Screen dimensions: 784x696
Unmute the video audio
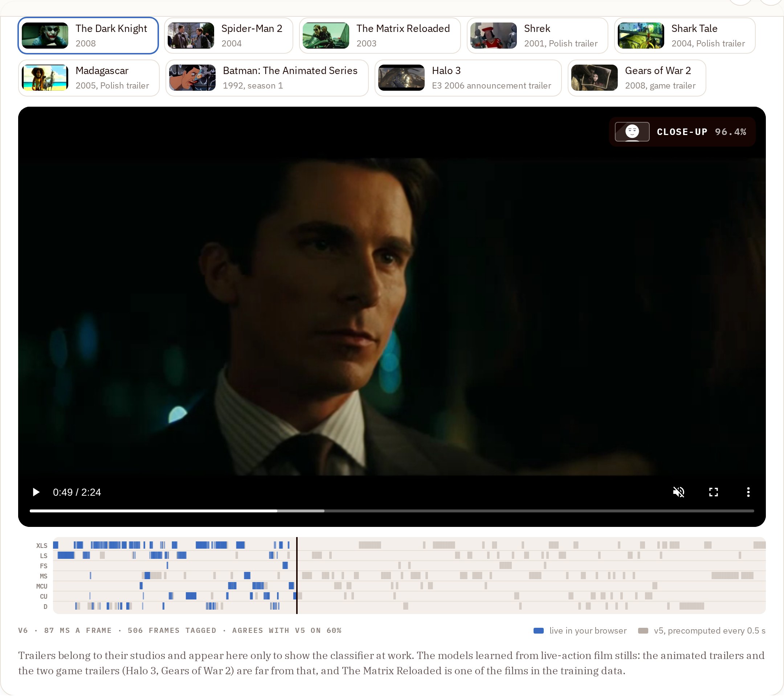click(679, 492)
